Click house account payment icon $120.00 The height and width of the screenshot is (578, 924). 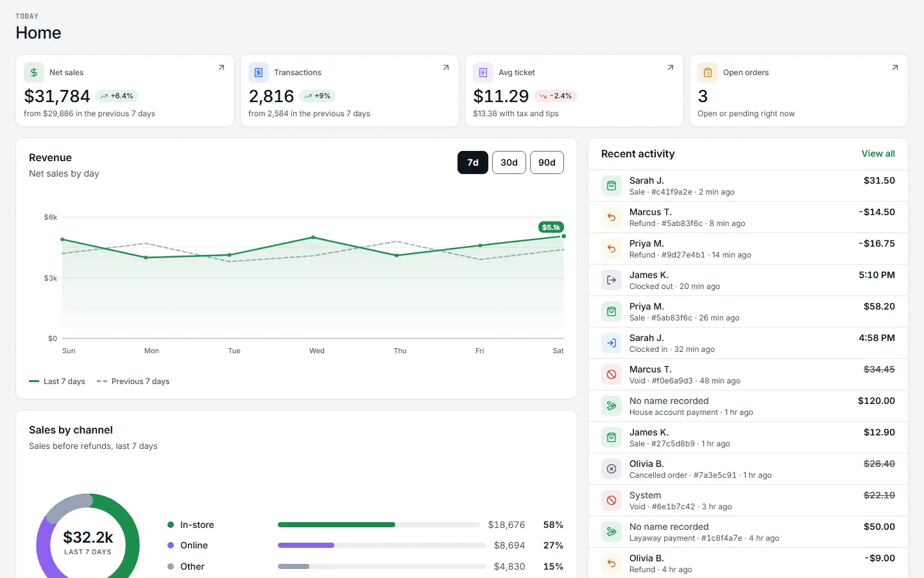612,406
